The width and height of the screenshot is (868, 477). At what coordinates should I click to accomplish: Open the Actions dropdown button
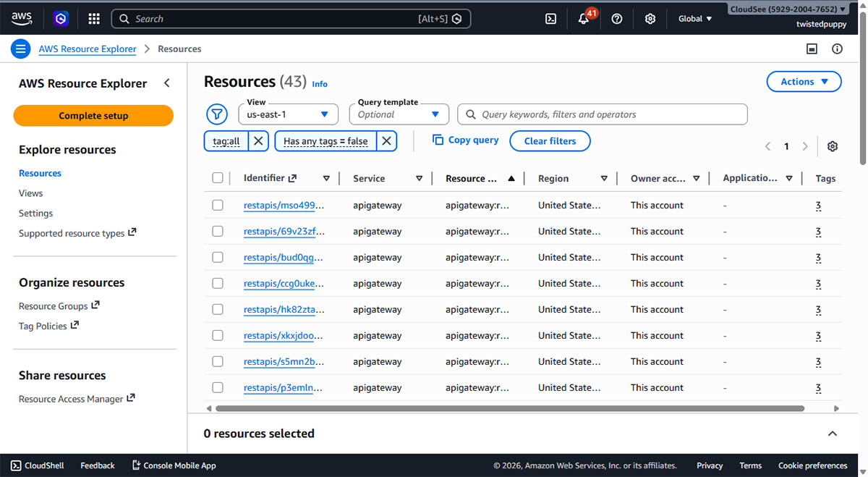click(x=804, y=82)
